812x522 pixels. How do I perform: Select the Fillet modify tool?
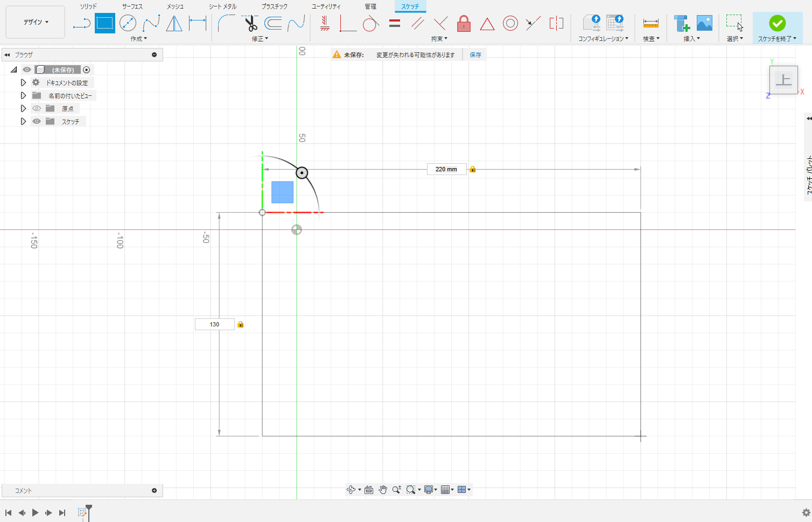pyautogui.click(x=227, y=23)
